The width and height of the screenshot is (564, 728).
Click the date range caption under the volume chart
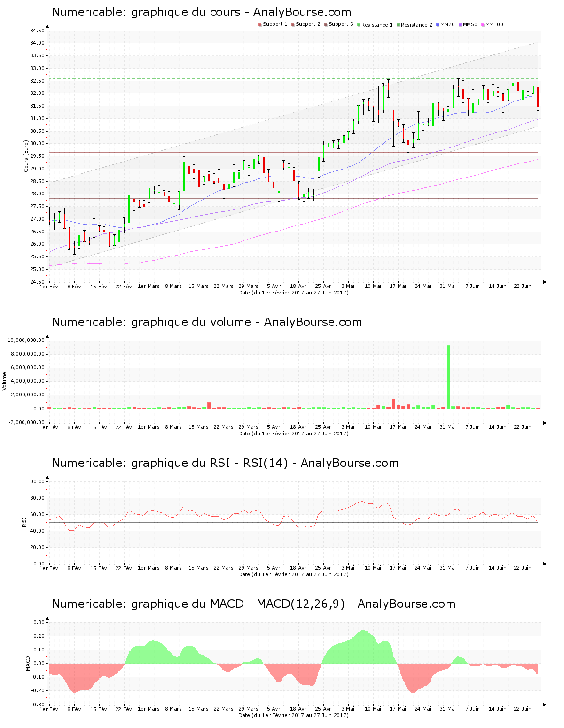tap(293, 434)
